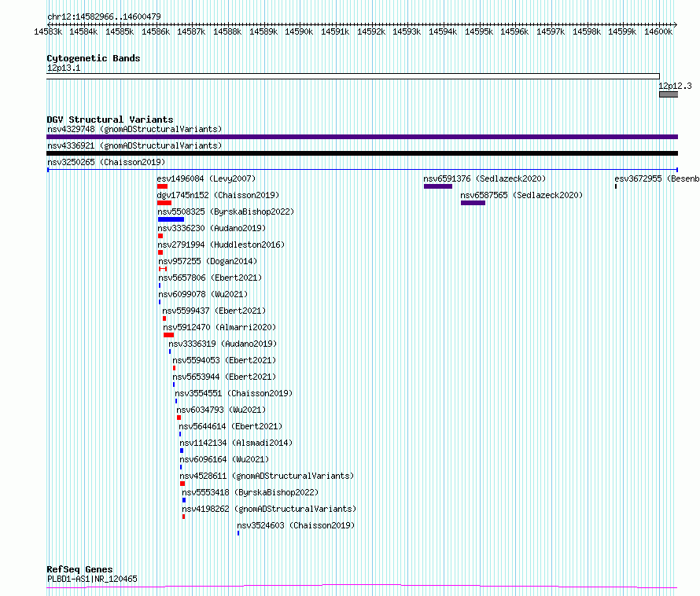The height and width of the screenshot is (596, 700).
Task: Select nsv5657806 (Ebert2021) label
Action: pos(210,278)
